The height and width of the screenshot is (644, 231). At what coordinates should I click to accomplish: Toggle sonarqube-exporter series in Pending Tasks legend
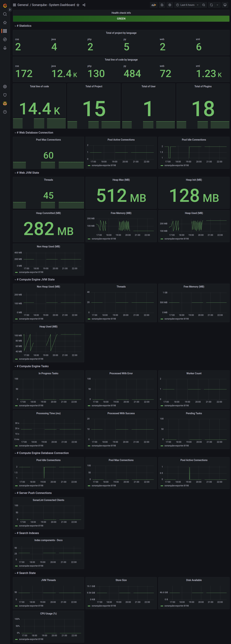[177, 446]
